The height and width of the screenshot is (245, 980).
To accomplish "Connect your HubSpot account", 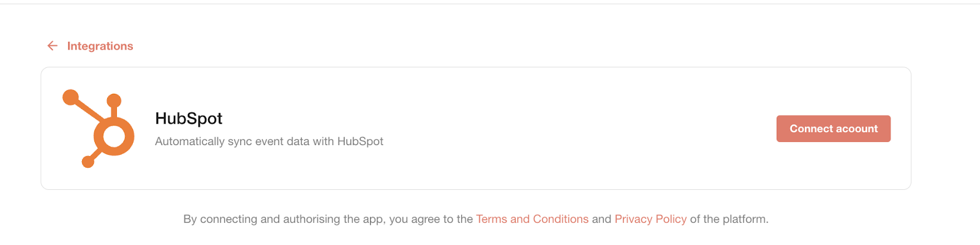I will [x=833, y=129].
